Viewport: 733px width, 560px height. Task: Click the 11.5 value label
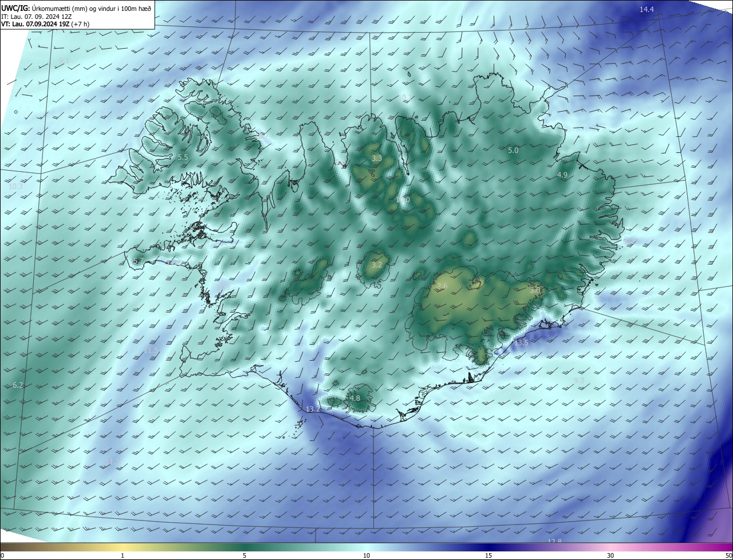[x=151, y=350]
